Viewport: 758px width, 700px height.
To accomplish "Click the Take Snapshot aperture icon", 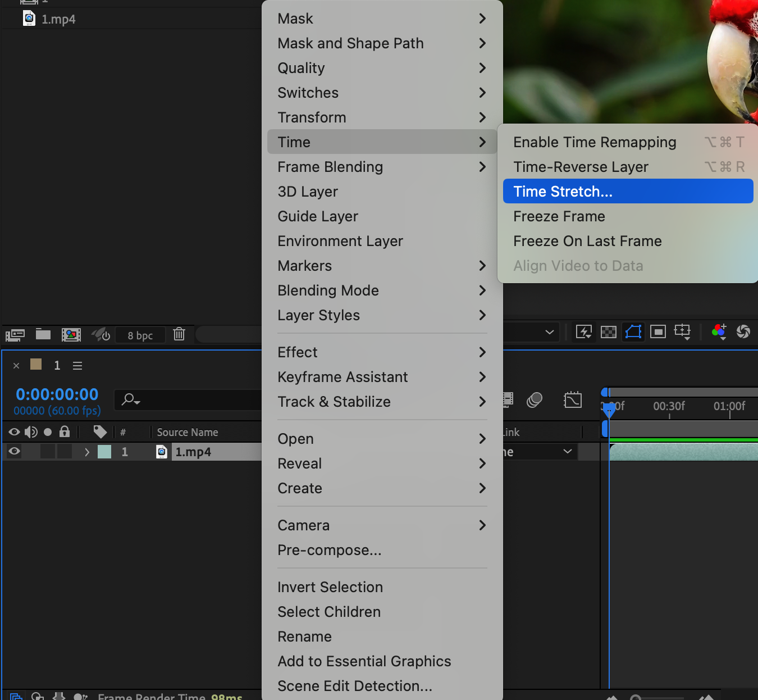I will [x=743, y=331].
